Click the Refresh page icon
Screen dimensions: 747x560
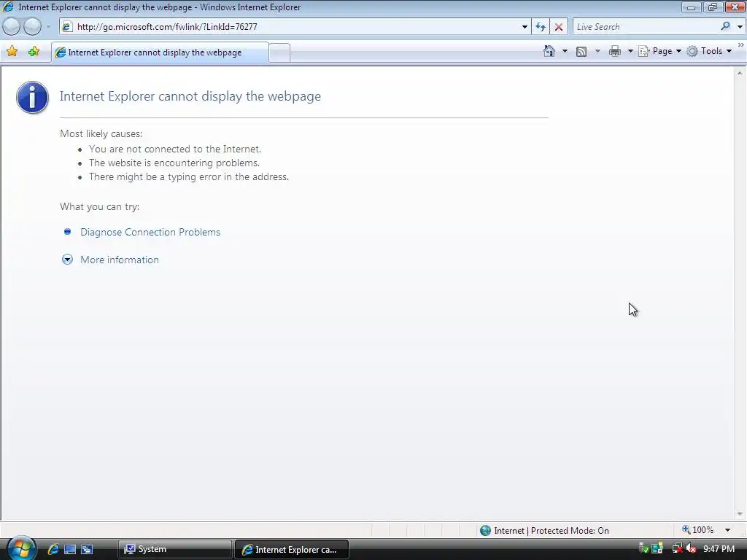pyautogui.click(x=541, y=27)
